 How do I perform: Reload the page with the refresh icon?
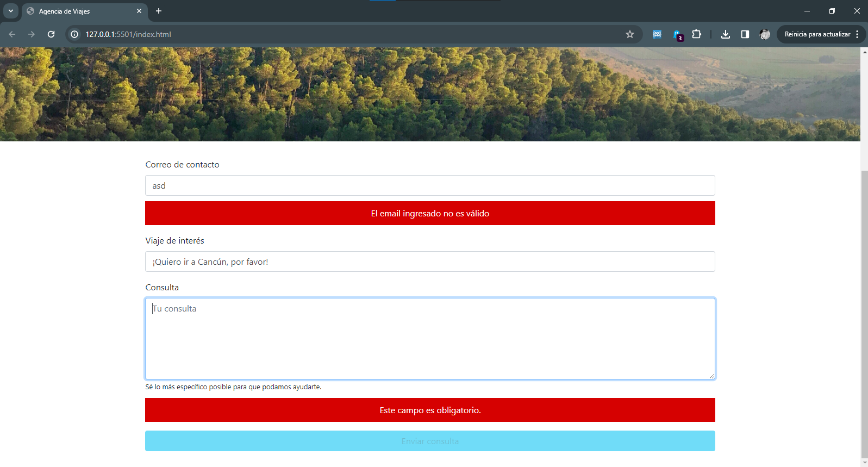pyautogui.click(x=51, y=34)
